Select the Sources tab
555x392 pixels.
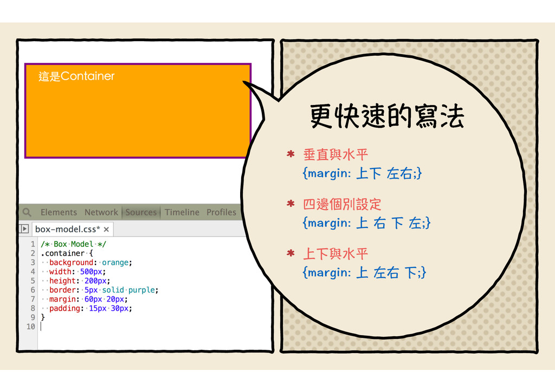pos(141,212)
